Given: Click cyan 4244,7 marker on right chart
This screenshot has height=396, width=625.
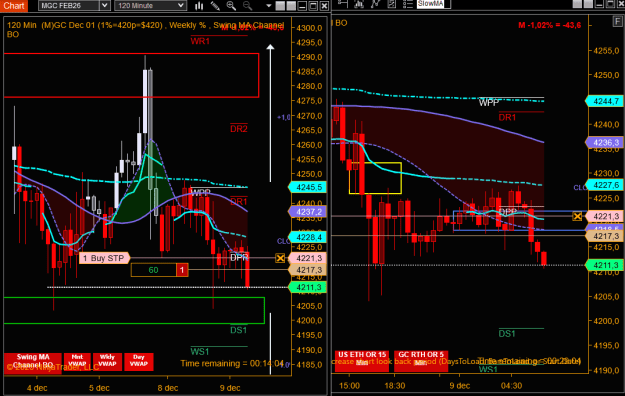Looking at the screenshot, I should [605, 101].
